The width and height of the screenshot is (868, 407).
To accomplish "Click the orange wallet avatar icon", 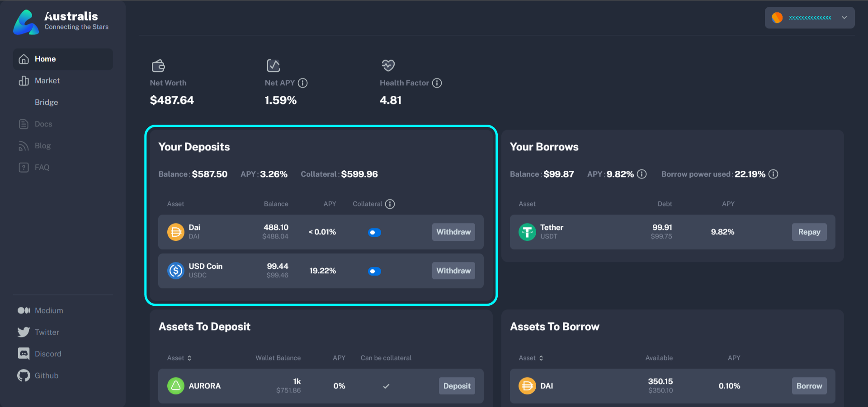I will 777,18.
